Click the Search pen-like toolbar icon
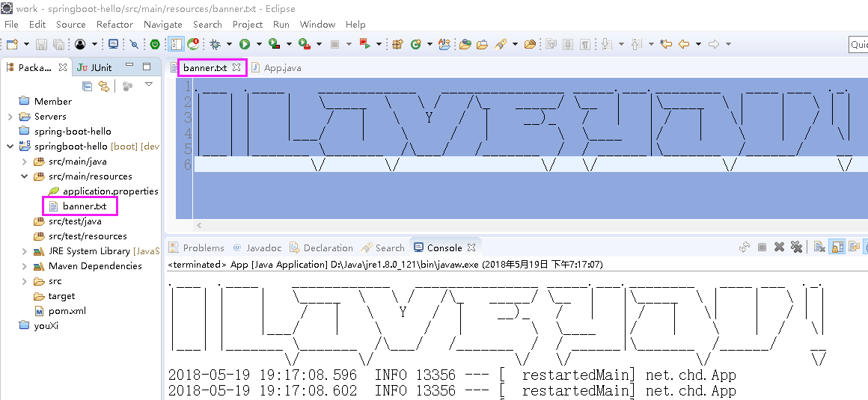 (501, 43)
